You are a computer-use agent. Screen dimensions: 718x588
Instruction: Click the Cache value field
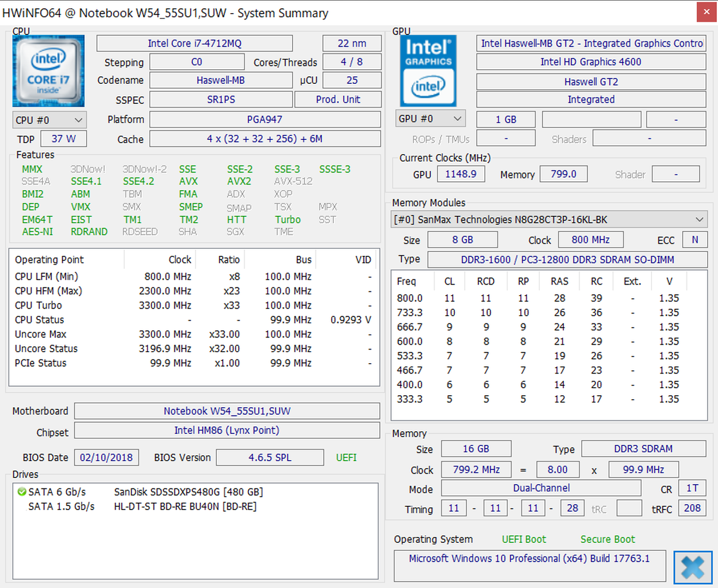tap(265, 139)
